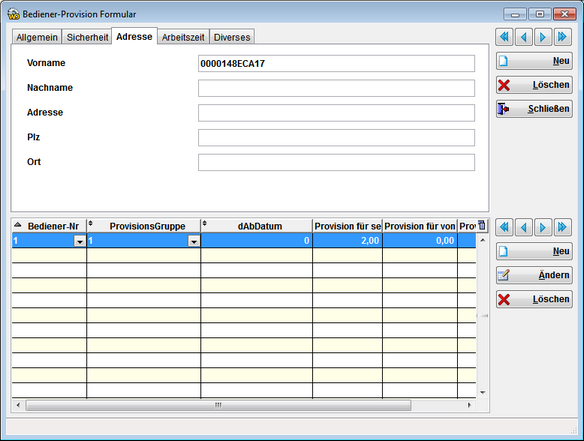The image size is (584, 441).
Task: Click the lower Neu button beside table
Action: (x=534, y=251)
